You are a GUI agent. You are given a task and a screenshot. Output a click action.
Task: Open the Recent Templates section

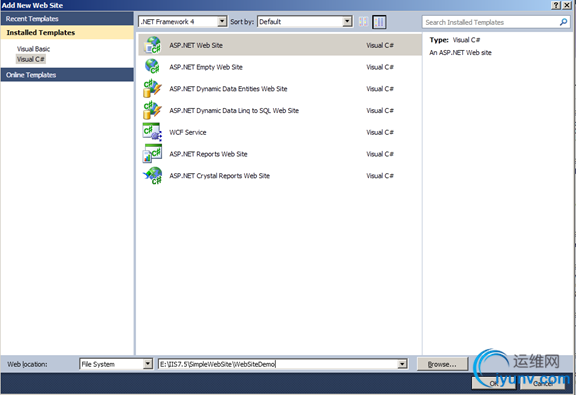(x=67, y=19)
